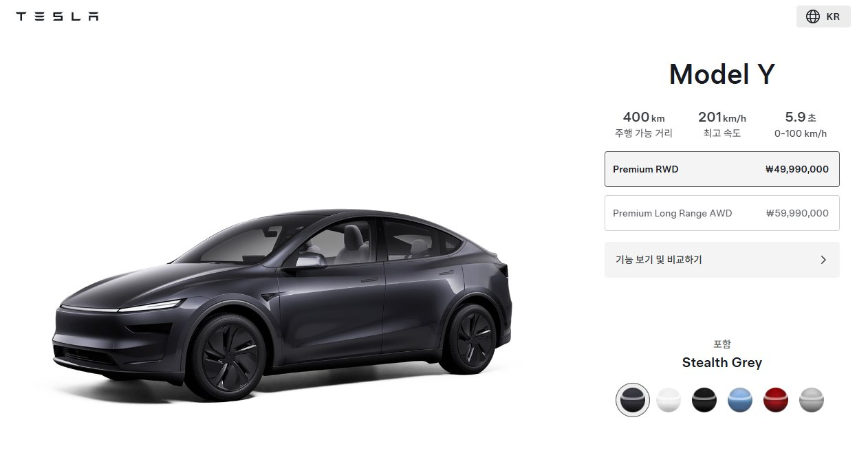The height and width of the screenshot is (455, 868).
Task: Choose Premium Long Range AWD trim
Action: 722,213
